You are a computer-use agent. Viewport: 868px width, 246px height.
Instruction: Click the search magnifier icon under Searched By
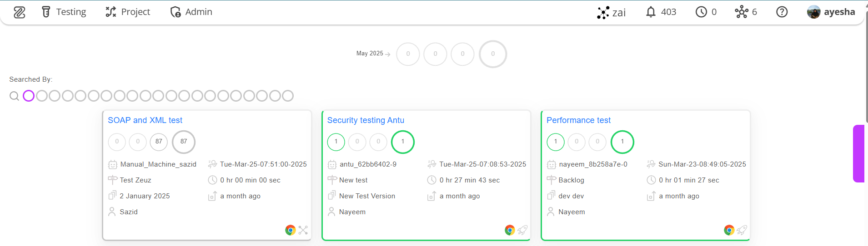[14, 96]
